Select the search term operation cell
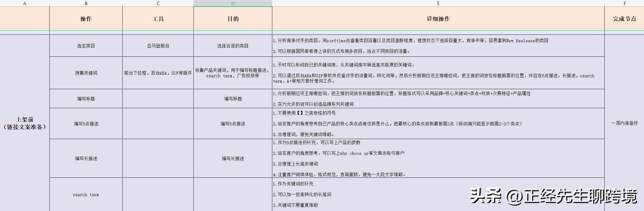This screenshot has width=644, height=211. pos(86,195)
